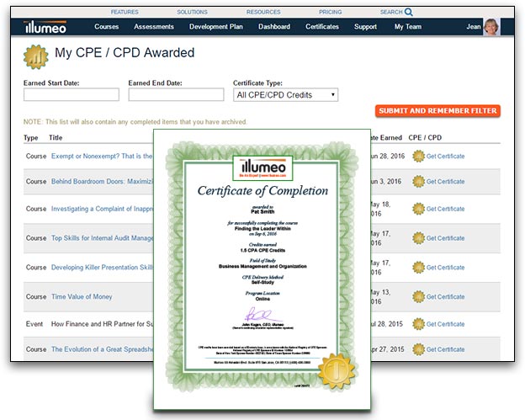Get Certificate for Top Skills for Internal Audit
525x420 pixels.
[445, 238]
